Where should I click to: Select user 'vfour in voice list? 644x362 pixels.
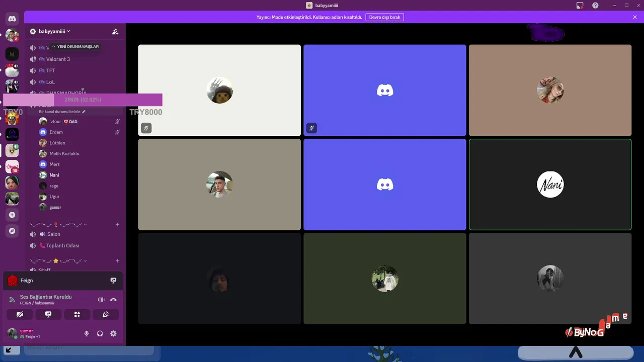click(x=80, y=122)
